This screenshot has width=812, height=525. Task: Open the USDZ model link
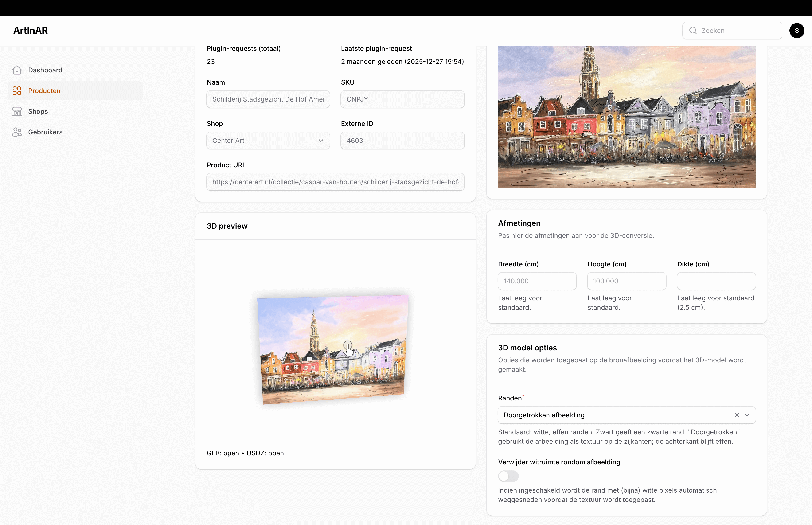click(x=276, y=453)
